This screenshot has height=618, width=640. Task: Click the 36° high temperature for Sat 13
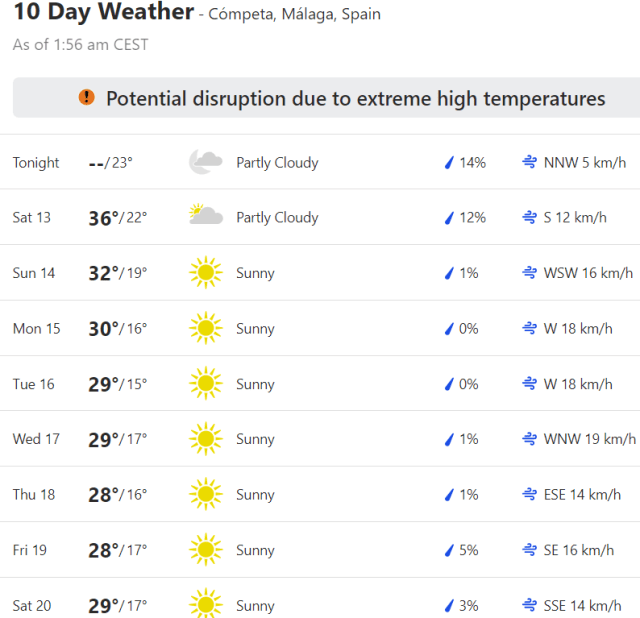click(x=104, y=217)
